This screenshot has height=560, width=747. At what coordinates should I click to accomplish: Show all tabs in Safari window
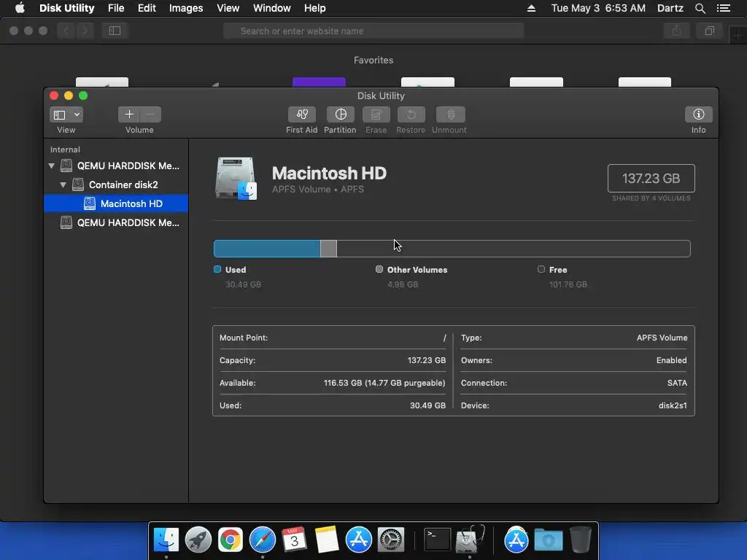[709, 31]
